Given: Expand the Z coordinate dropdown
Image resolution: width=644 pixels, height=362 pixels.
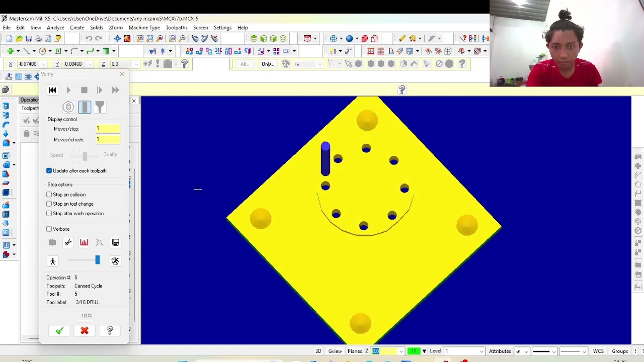Looking at the screenshot, I should (x=136, y=64).
